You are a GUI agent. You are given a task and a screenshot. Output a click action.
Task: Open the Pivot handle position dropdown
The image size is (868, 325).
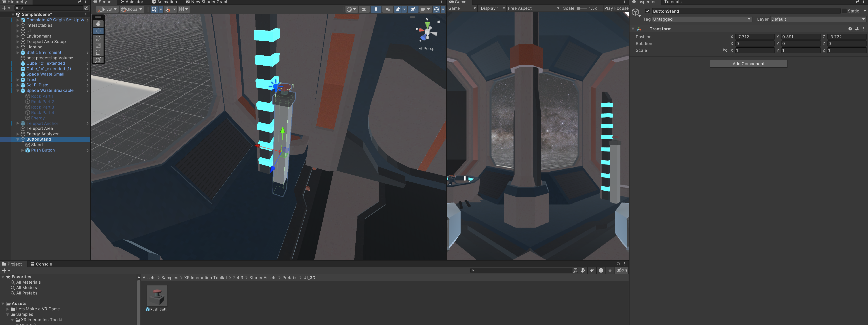107,9
